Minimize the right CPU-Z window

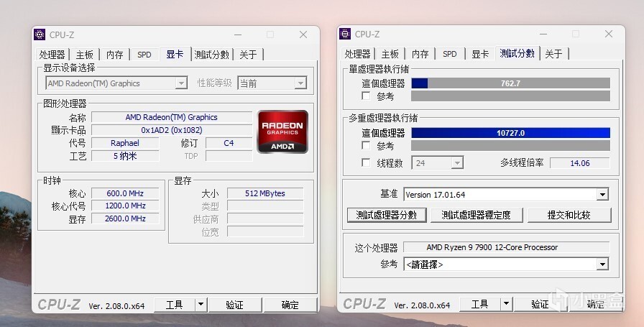543,34
